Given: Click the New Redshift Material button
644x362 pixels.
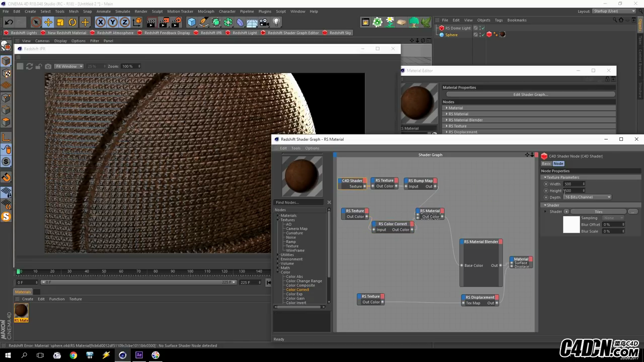Looking at the screenshot, I should pyautogui.click(x=63, y=33).
